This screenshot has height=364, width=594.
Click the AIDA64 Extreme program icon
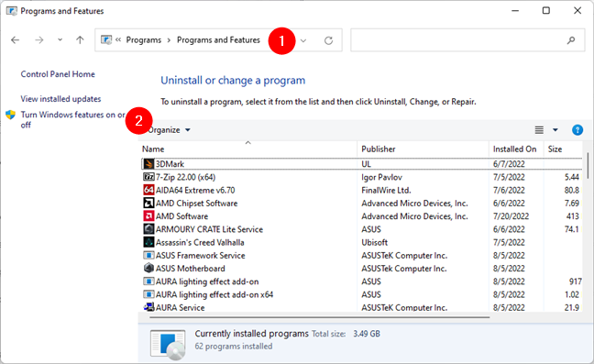pyautogui.click(x=148, y=190)
